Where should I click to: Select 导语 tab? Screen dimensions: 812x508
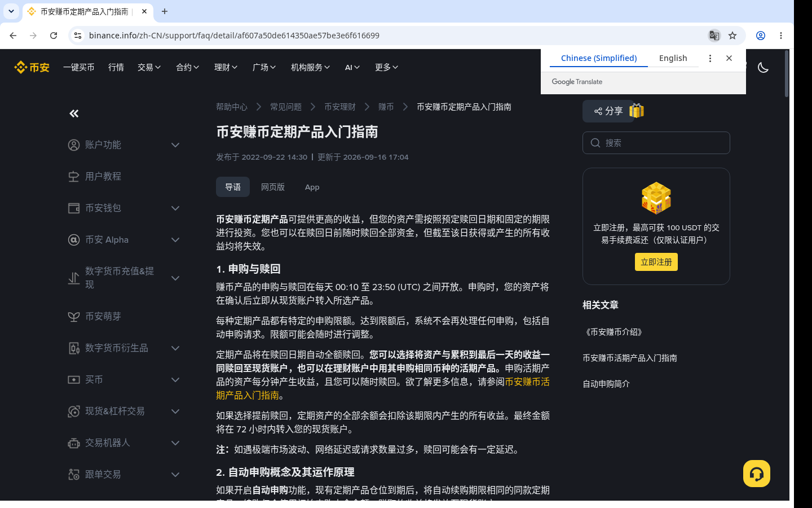click(233, 187)
